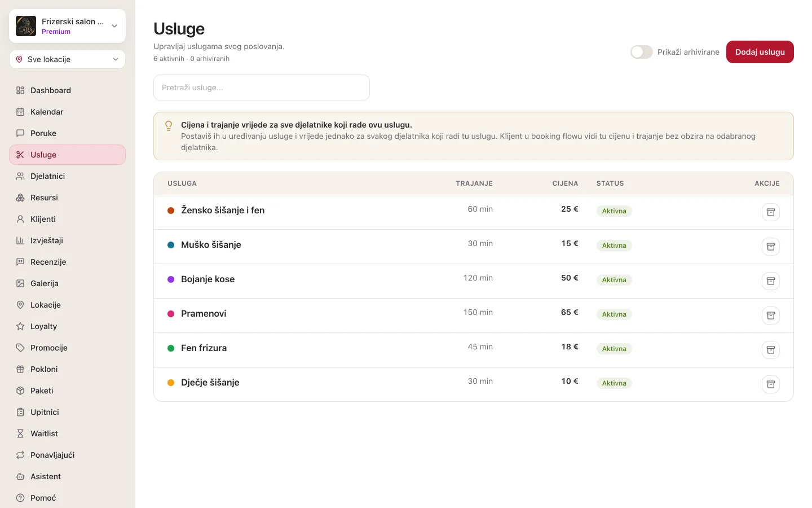
Task: Go to Klijenti page
Action: (67, 219)
